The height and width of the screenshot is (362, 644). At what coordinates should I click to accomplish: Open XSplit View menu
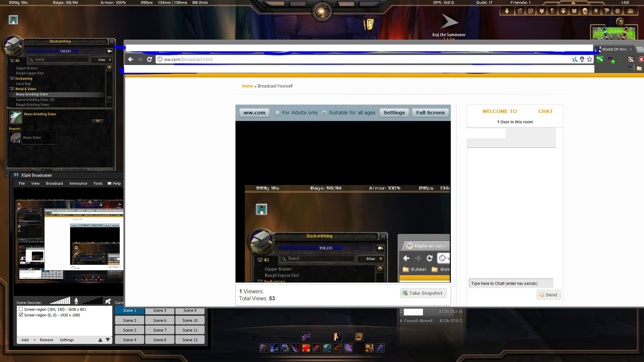click(x=35, y=183)
